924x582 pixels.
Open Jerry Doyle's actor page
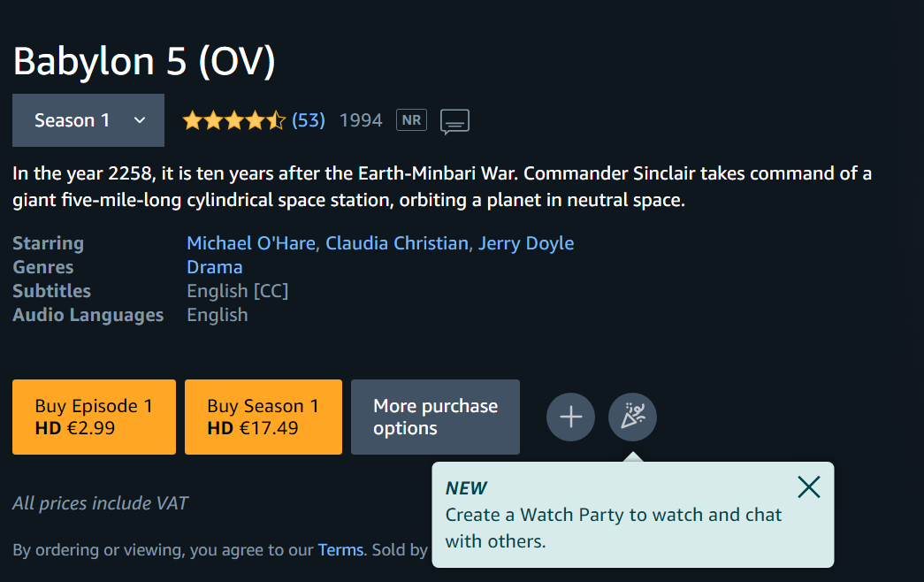coord(525,243)
